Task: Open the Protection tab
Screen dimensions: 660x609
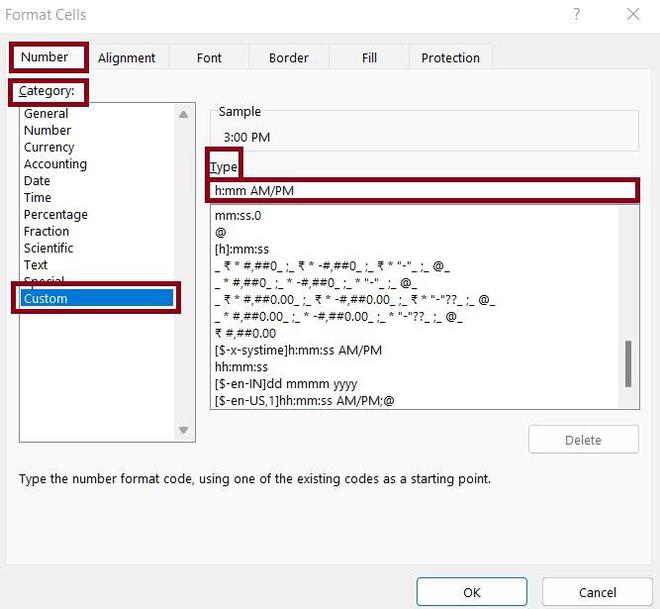Action: click(450, 58)
